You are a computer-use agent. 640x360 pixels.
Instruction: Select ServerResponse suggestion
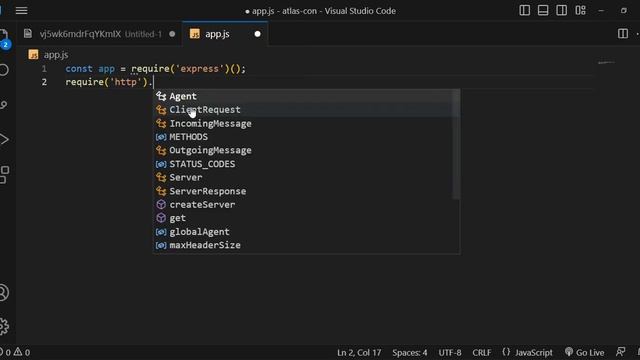(x=306, y=191)
